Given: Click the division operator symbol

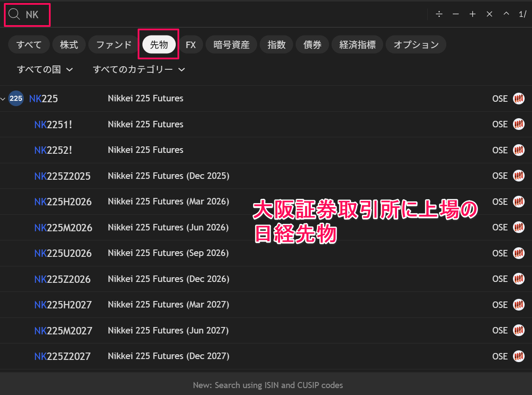Looking at the screenshot, I should click(439, 14).
